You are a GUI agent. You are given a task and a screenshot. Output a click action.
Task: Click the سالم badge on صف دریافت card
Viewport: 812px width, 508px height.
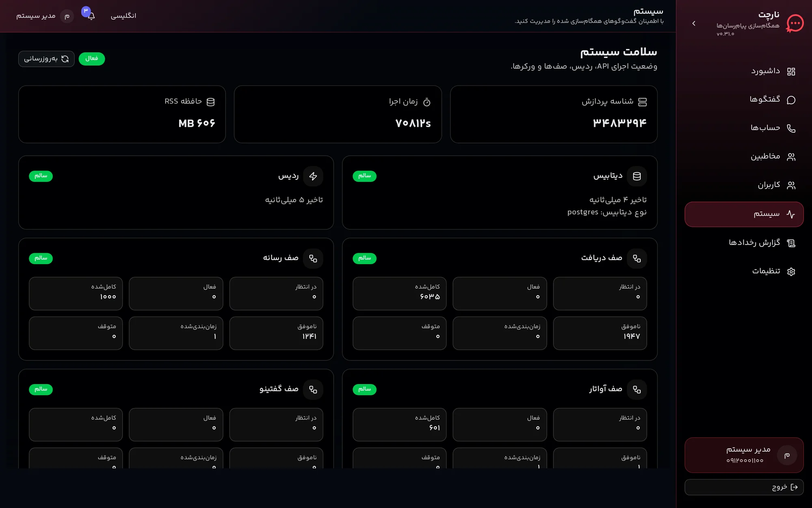pos(365,258)
